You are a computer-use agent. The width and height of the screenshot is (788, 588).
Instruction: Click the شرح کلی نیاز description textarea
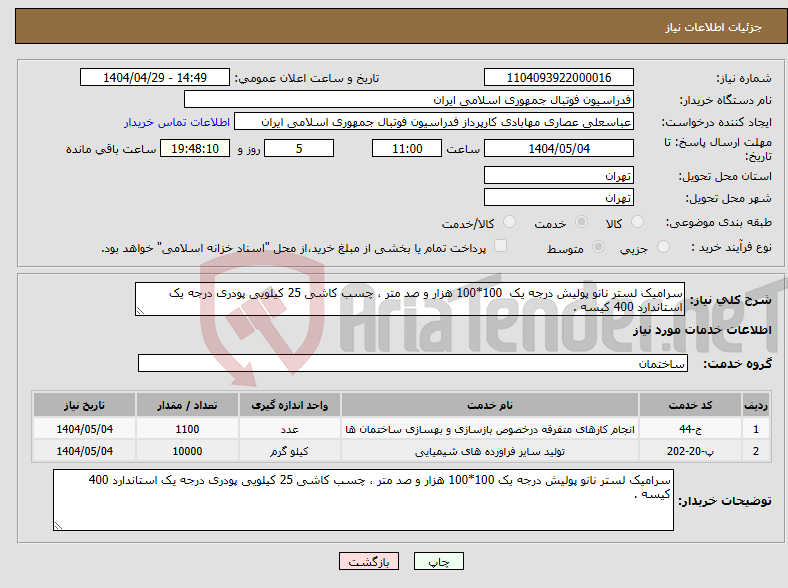[x=410, y=299]
